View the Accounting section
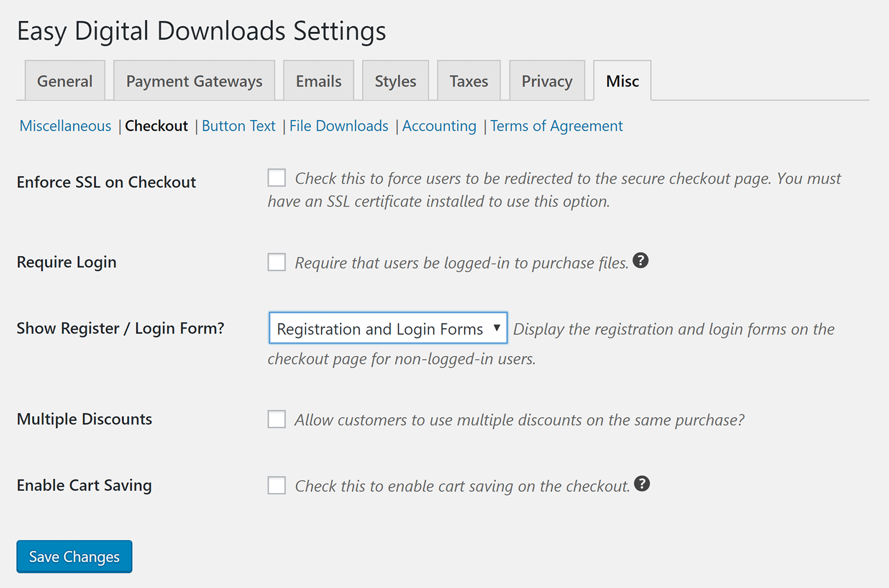The image size is (889, 588). pos(439,126)
